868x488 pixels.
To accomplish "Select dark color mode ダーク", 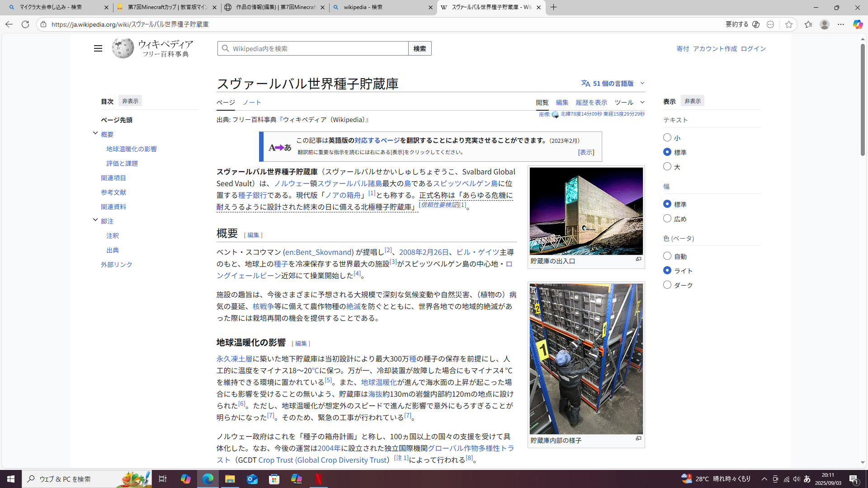I will click(x=667, y=285).
